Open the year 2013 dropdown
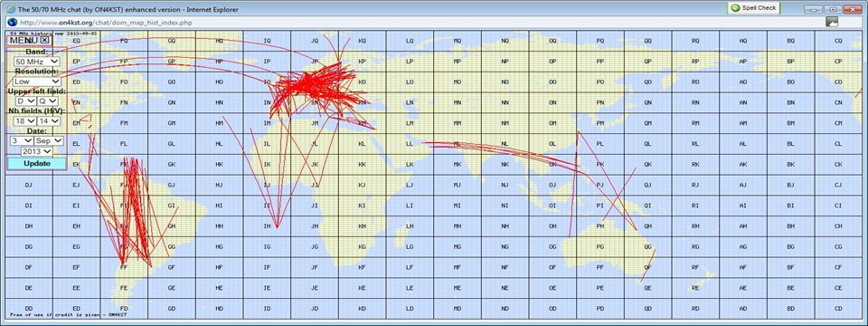Screen dimensions: 868x326 37,151
